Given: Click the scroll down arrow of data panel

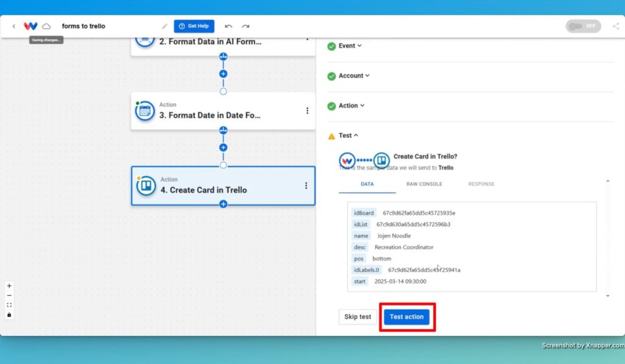Looking at the screenshot, I should point(608,296).
